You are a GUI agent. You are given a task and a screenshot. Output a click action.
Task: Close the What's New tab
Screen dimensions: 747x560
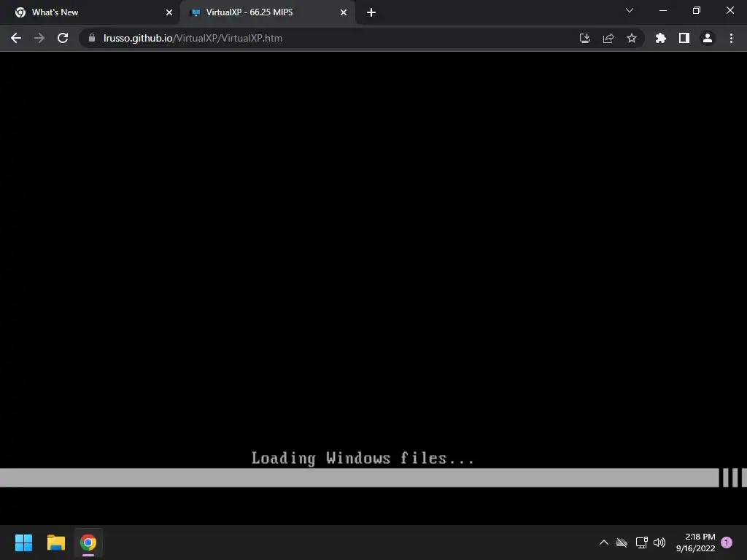pos(169,12)
